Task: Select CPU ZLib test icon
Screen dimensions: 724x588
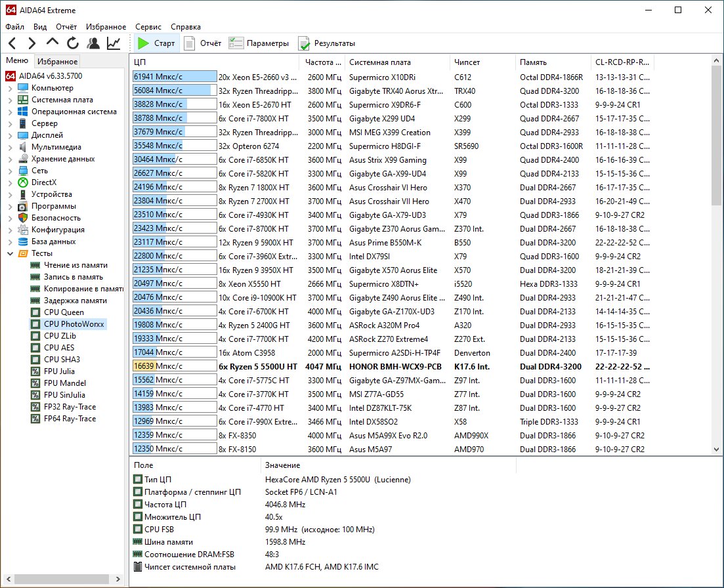Action: click(x=35, y=336)
